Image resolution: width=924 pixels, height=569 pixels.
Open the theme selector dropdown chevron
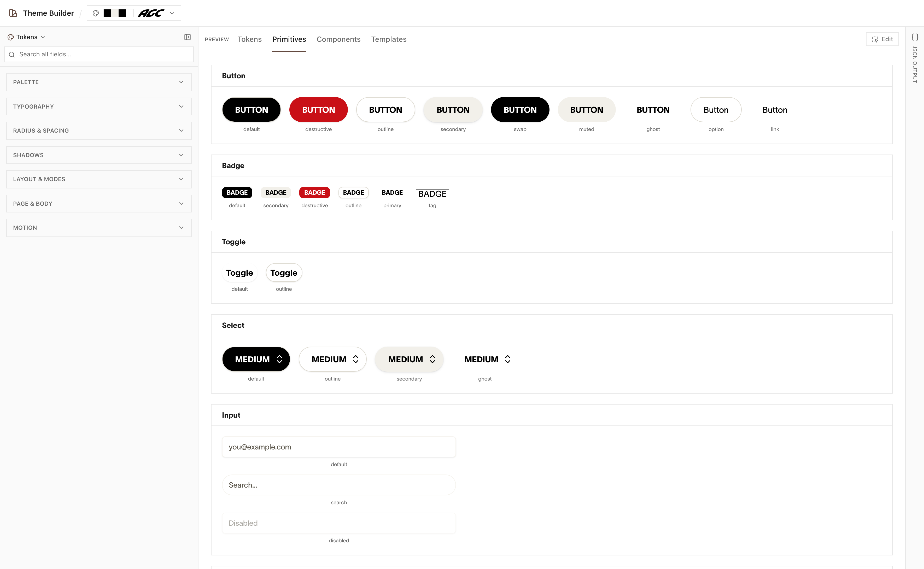coord(172,13)
